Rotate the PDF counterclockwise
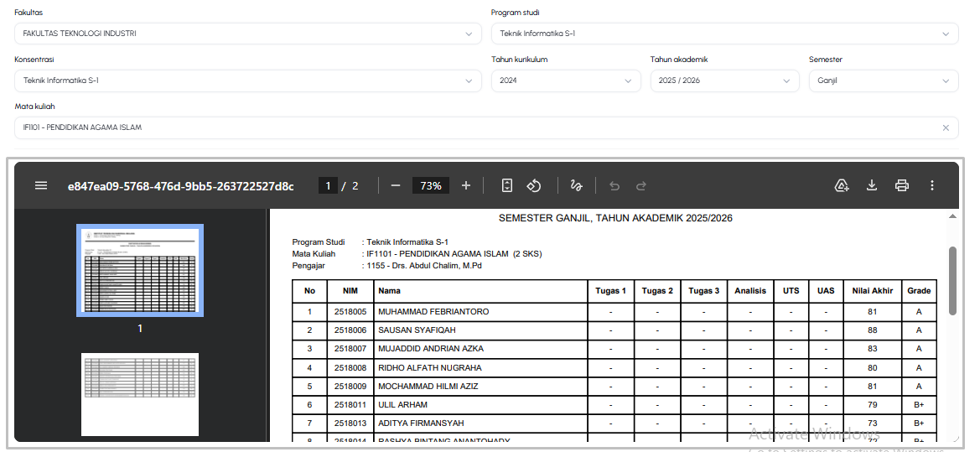Viewport: 980px width, 452px height. 533,185
